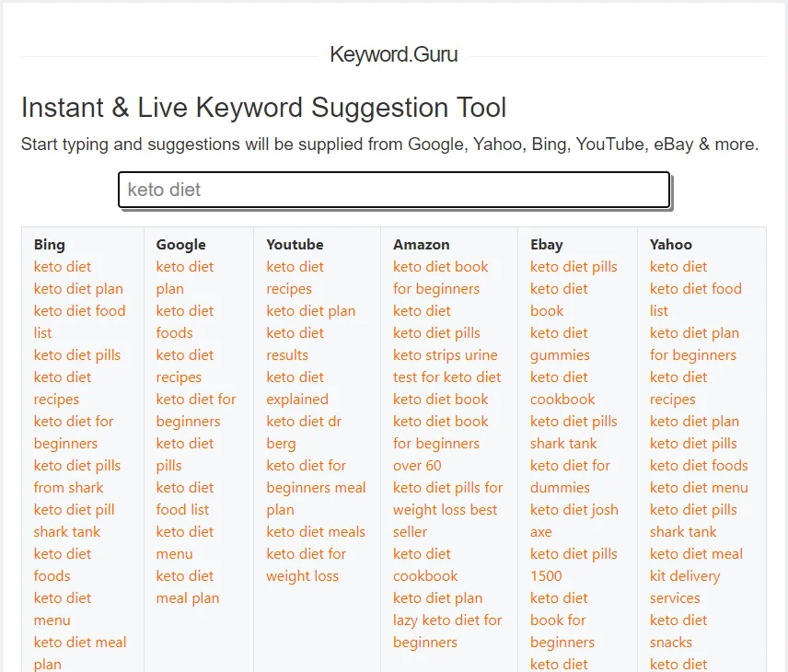Click the 'Start typing and suggestions' description text
Viewport: 788px width, 672px height.
point(389,145)
